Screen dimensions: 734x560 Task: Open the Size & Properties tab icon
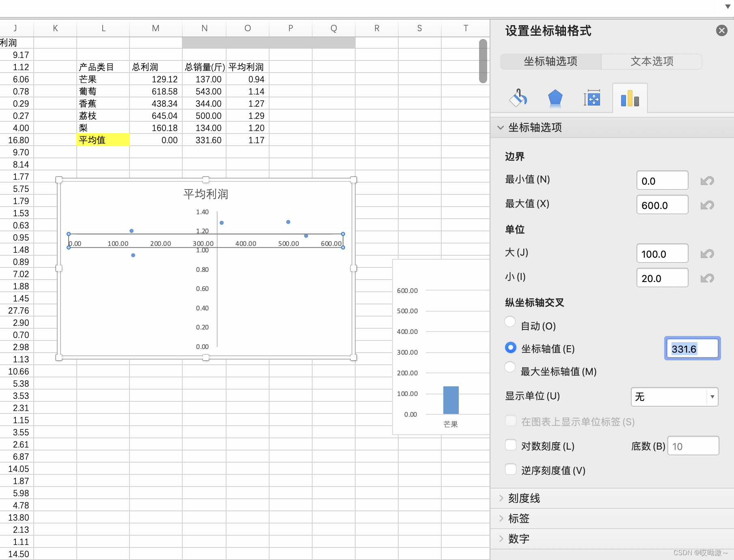pos(592,98)
